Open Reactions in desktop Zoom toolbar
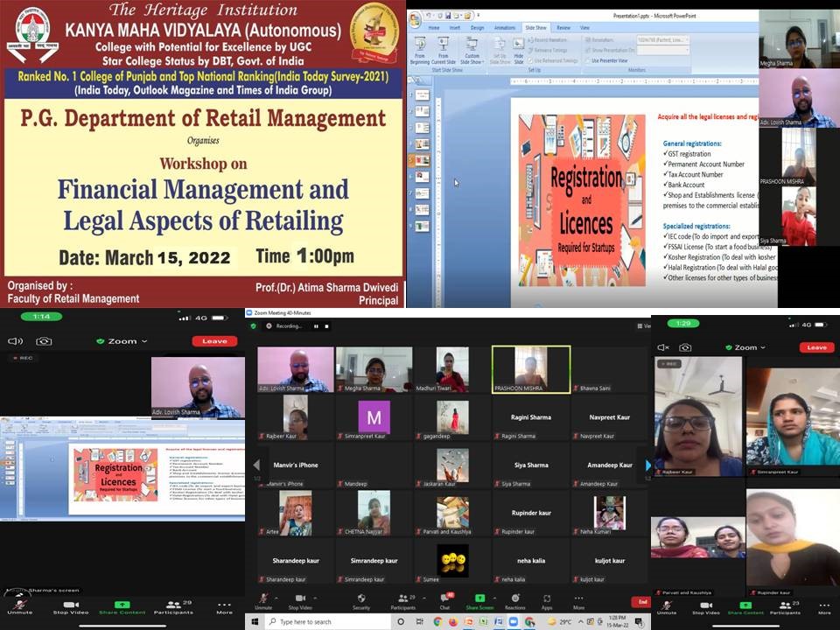 click(514, 601)
